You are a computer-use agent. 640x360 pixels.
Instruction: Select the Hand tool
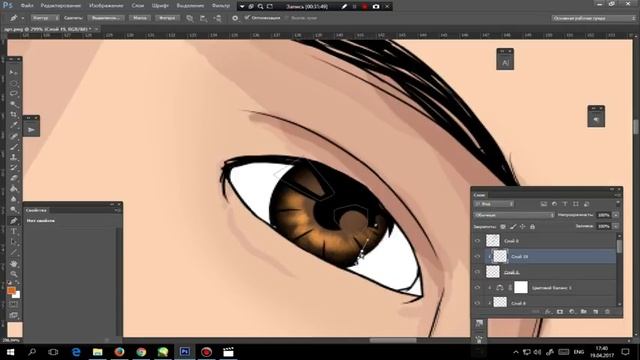tap(13, 263)
